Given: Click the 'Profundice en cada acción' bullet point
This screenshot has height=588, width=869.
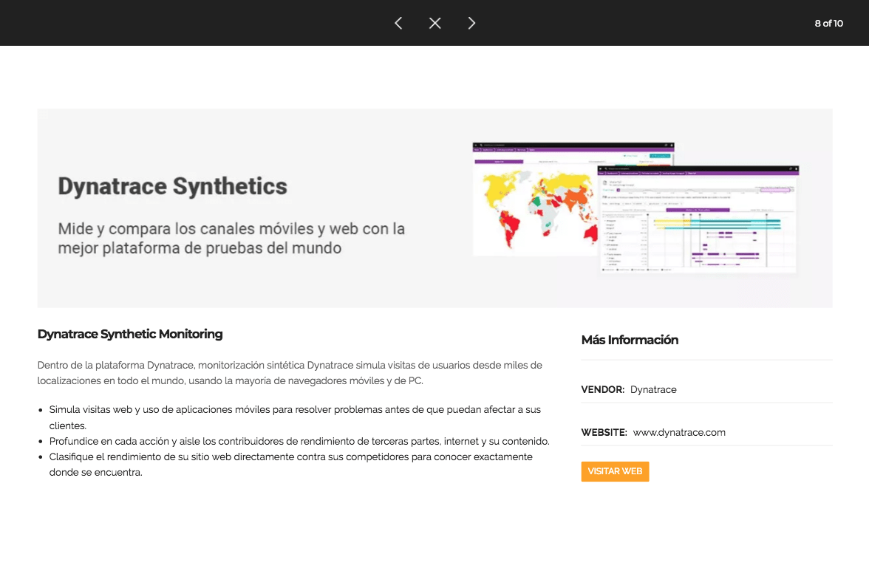Looking at the screenshot, I should coord(299,441).
